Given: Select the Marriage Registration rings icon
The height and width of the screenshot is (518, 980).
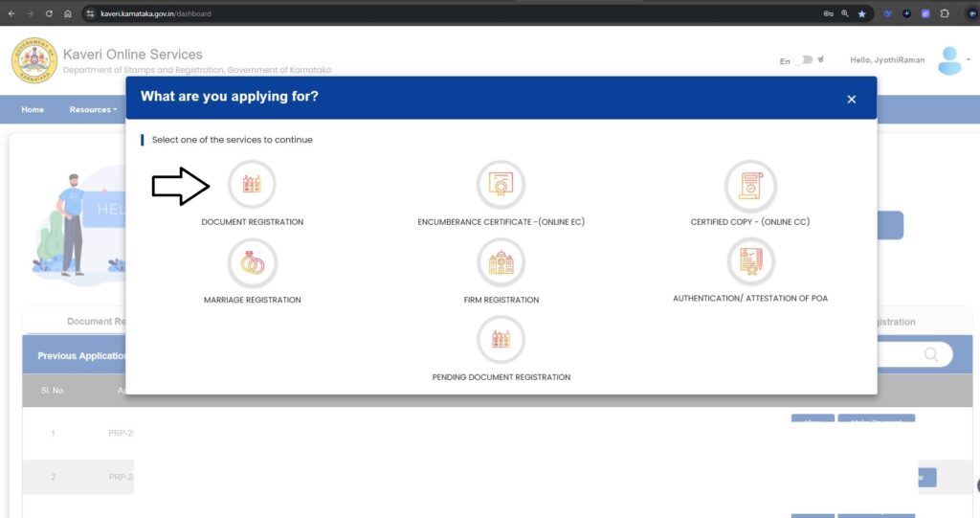Looking at the screenshot, I should pyautogui.click(x=252, y=262).
